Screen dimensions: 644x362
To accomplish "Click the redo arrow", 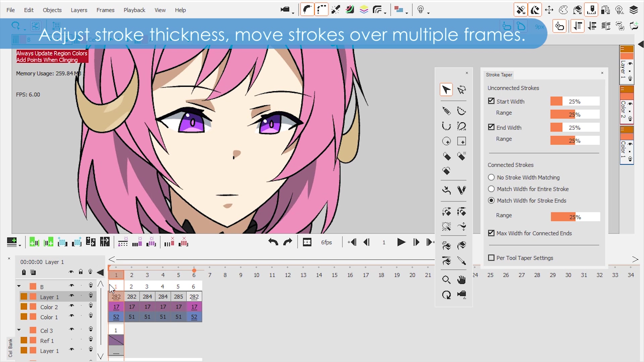I will coord(288,242).
